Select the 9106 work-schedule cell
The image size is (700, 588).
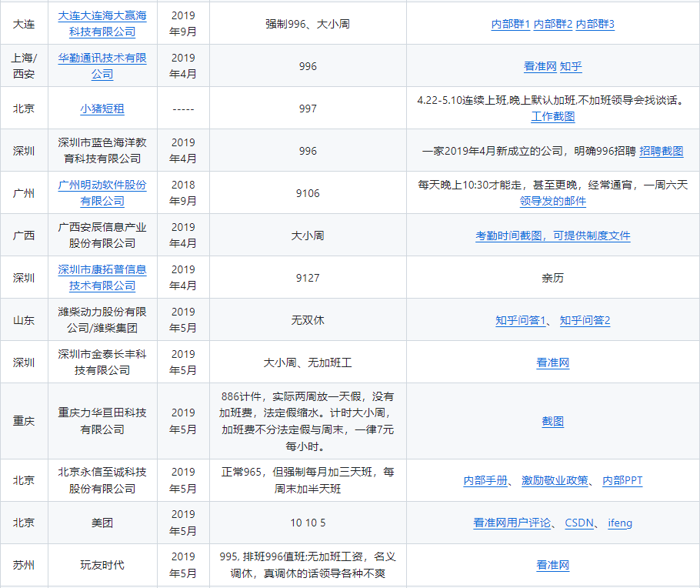308,192
